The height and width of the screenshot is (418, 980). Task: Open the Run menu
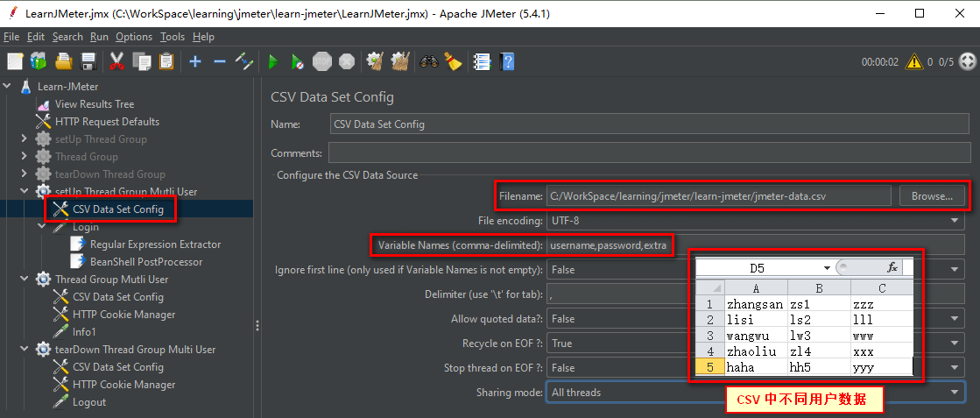(x=99, y=37)
